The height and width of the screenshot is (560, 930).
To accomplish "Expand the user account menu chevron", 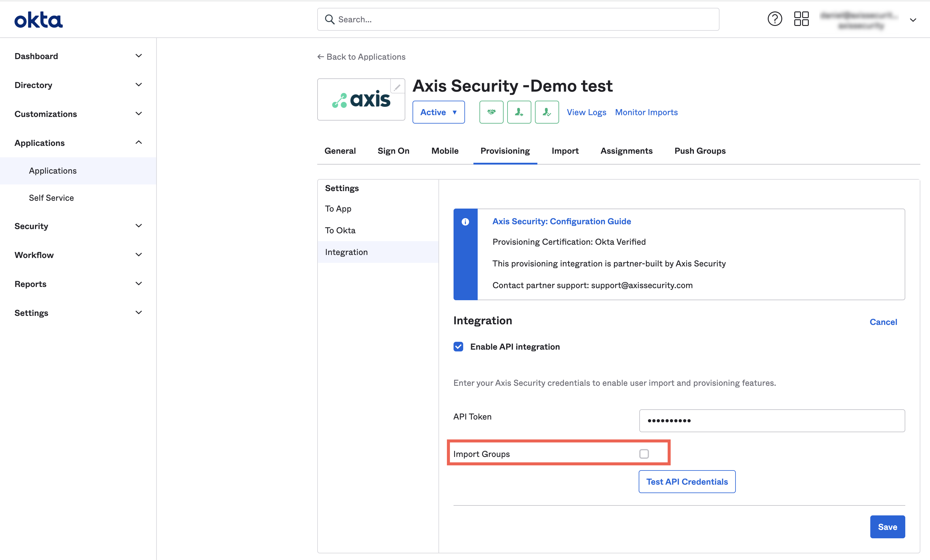I will [913, 20].
